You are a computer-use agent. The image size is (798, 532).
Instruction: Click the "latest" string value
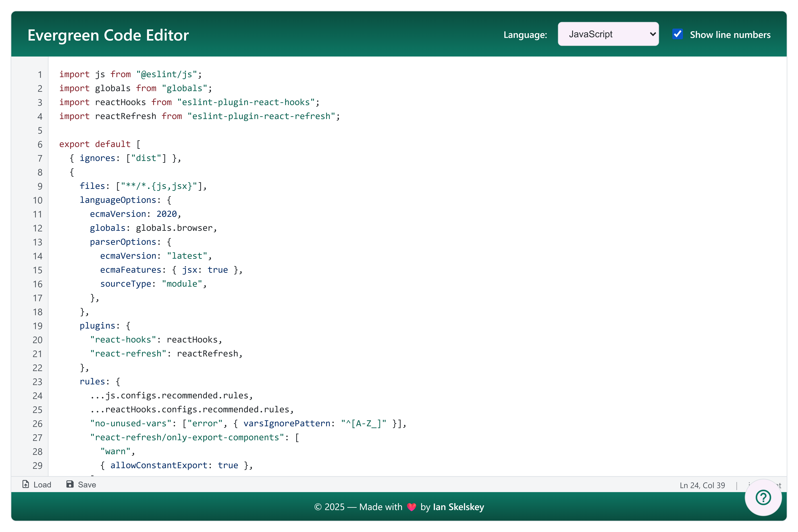tap(187, 256)
